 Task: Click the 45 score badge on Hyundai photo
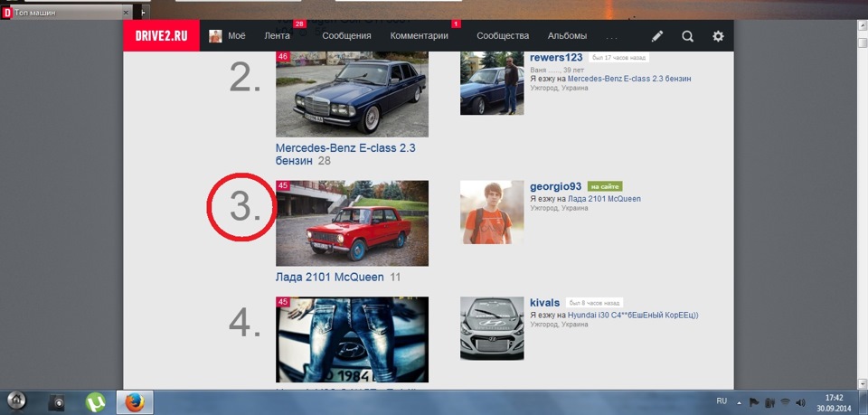[283, 302]
